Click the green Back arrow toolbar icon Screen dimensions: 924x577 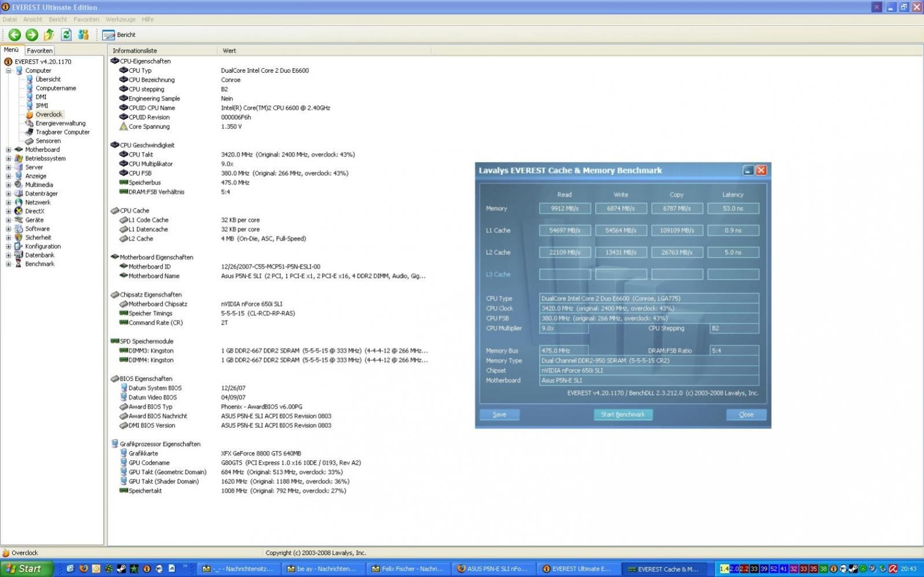(14, 35)
